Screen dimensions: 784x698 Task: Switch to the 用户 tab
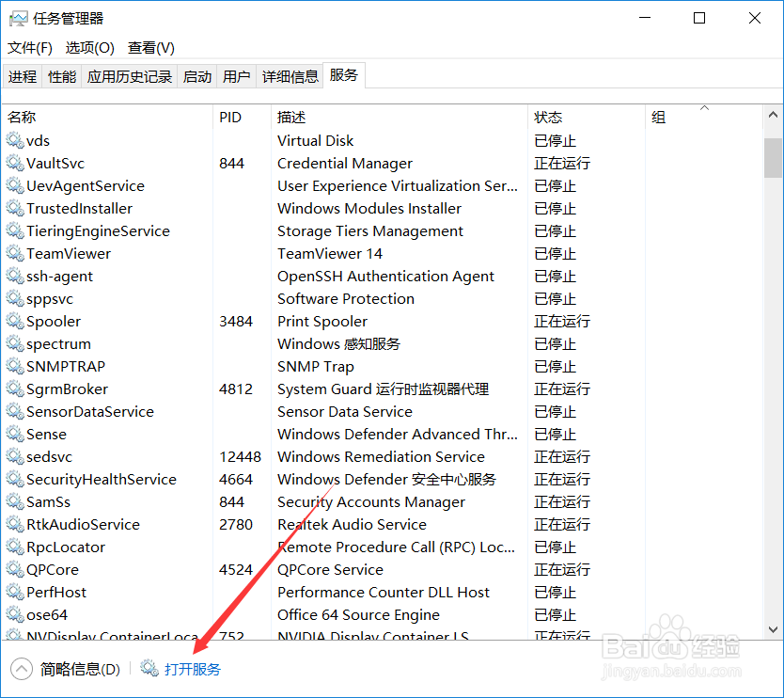point(237,76)
